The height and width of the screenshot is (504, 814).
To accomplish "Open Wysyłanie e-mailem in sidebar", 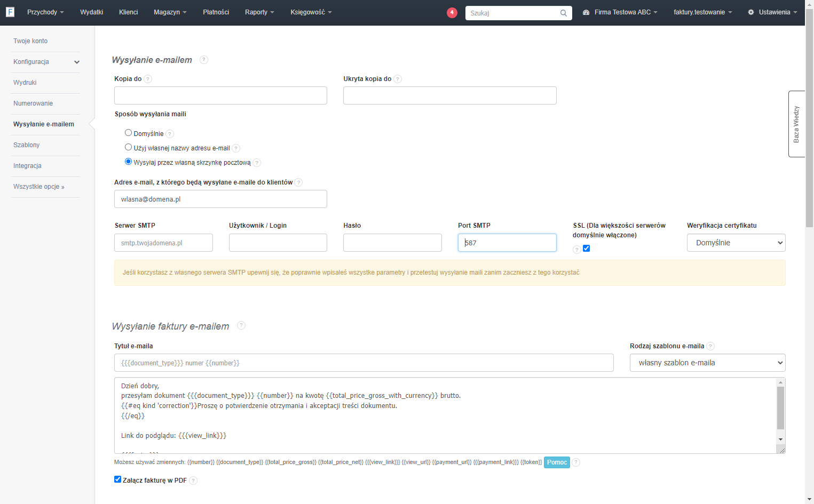I will [44, 124].
